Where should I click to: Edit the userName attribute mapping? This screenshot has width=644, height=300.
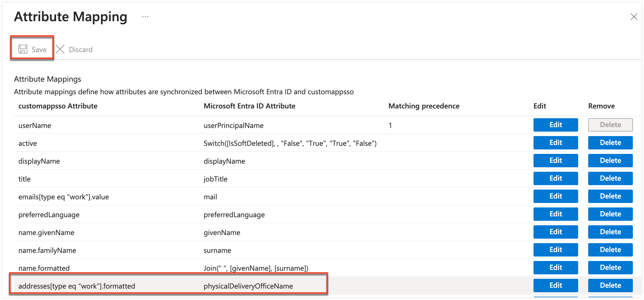(555, 125)
